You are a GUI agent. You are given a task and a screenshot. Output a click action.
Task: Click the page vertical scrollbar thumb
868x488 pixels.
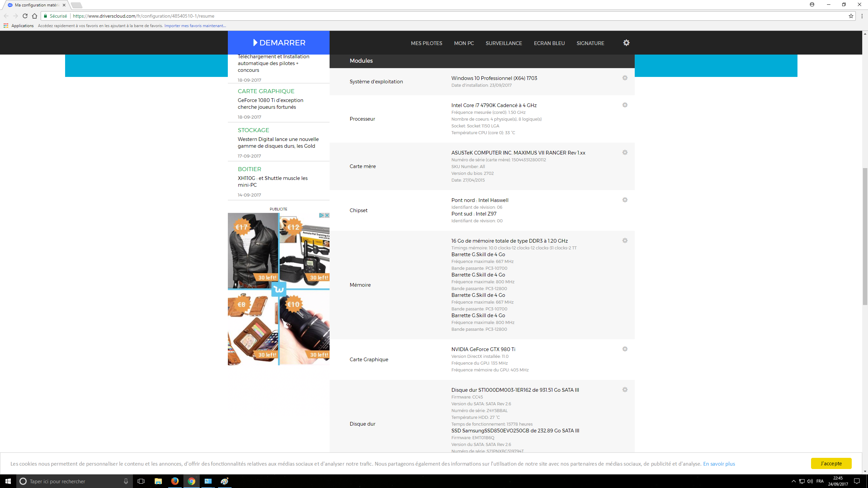point(865,236)
